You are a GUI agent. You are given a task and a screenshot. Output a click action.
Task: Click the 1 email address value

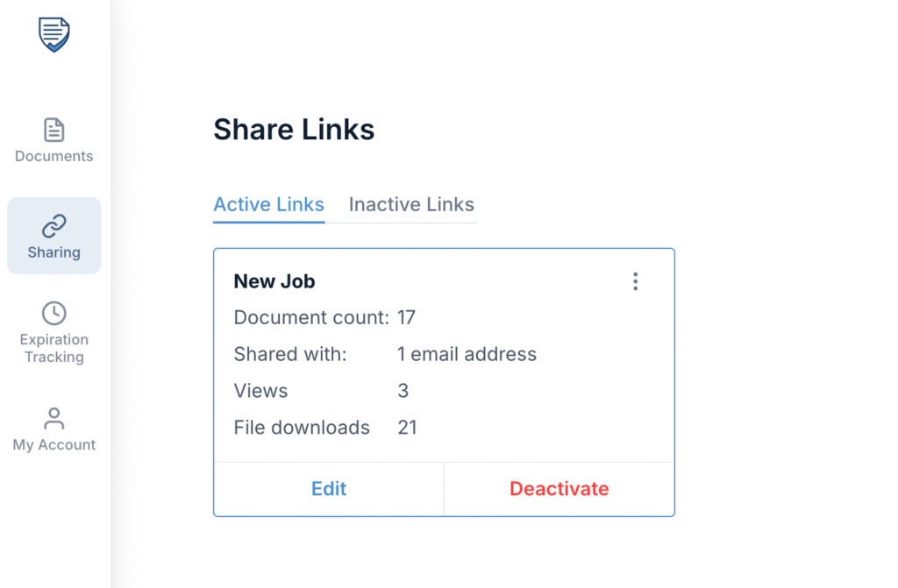(467, 354)
